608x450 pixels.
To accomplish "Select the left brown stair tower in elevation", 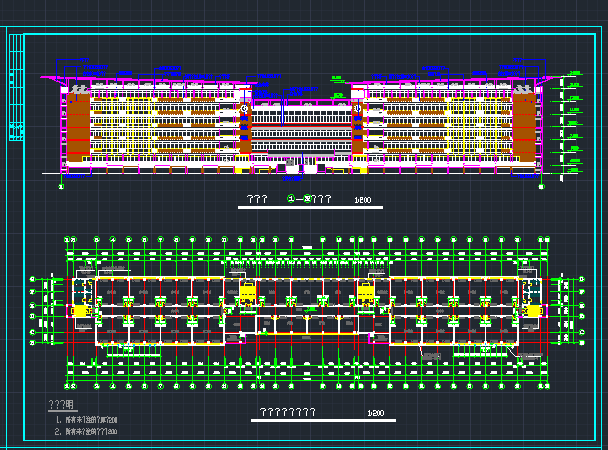I will [x=78, y=125].
